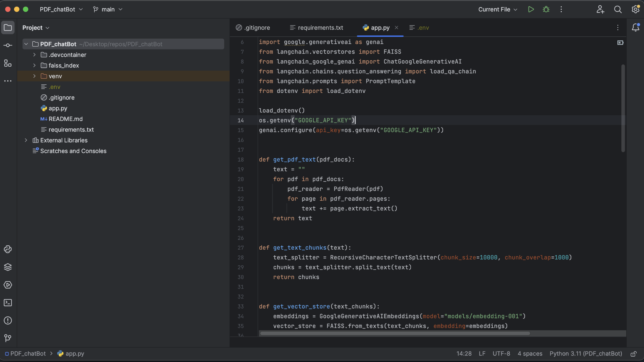The height and width of the screenshot is (362, 644).
Task: Select .gitignore in project tree
Action: pyautogui.click(x=61, y=98)
